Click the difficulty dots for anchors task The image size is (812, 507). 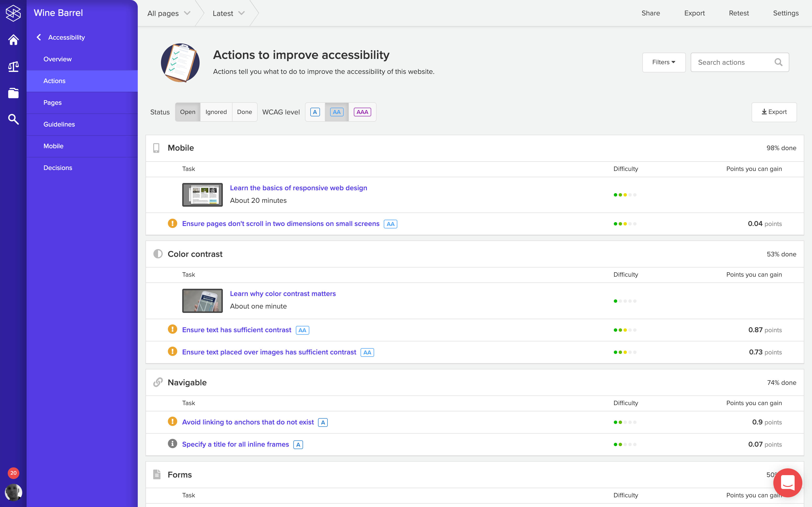pos(625,422)
